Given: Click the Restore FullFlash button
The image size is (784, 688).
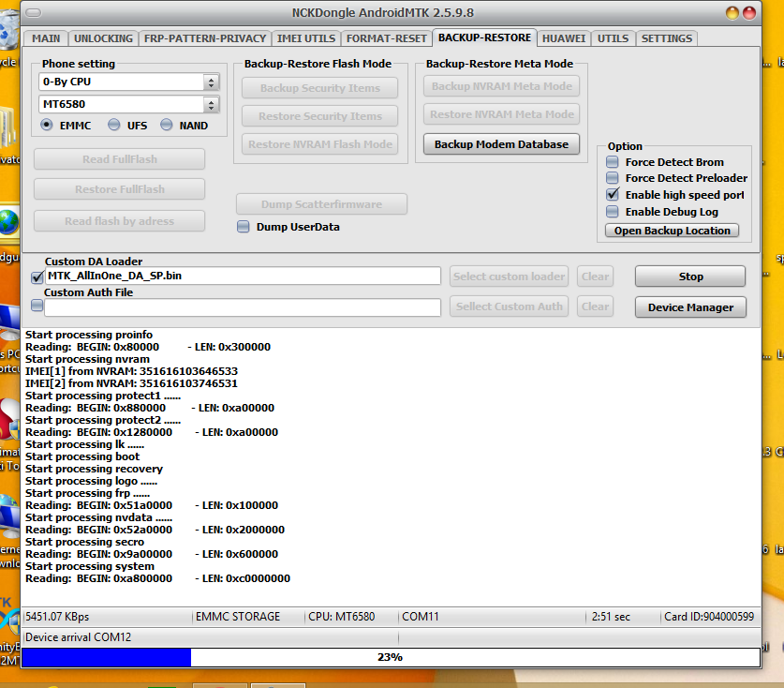Looking at the screenshot, I should pyautogui.click(x=120, y=189).
